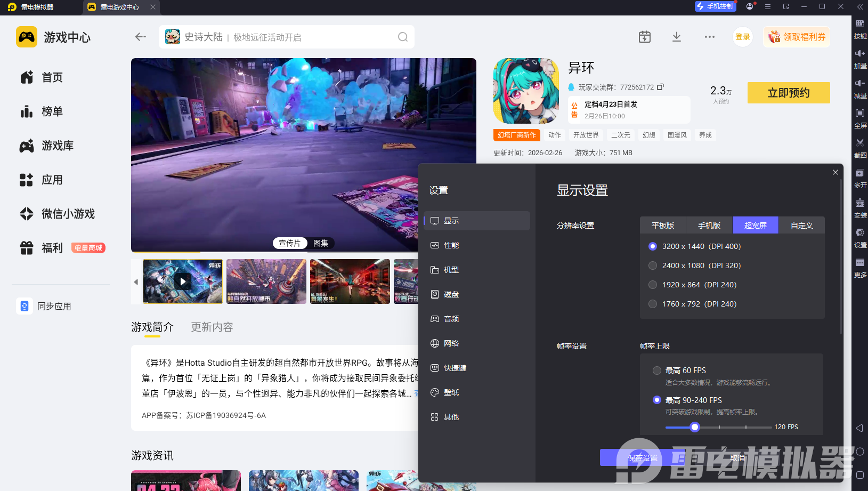Choose the 最高 60 FPS option
This screenshot has height=491, width=868.
pos(657,371)
